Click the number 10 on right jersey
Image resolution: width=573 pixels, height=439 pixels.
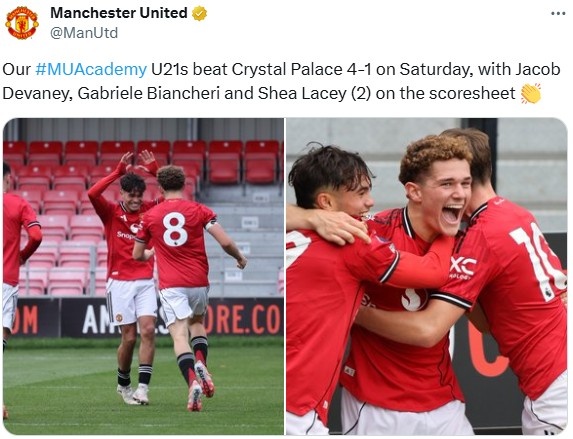[539, 261]
